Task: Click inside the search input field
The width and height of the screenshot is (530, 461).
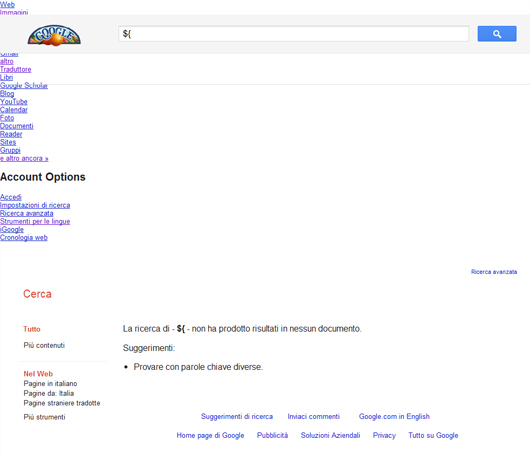Action: [293, 34]
